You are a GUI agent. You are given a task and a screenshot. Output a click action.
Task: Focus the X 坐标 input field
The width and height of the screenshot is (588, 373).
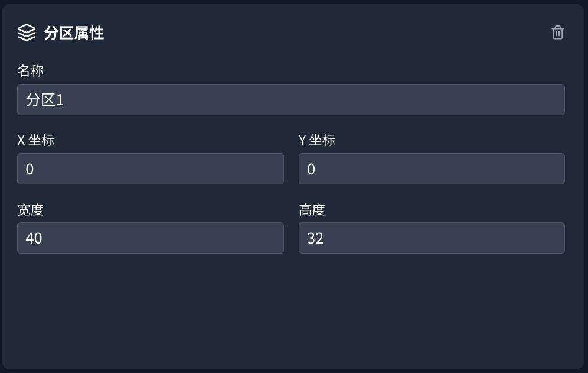[150, 169]
